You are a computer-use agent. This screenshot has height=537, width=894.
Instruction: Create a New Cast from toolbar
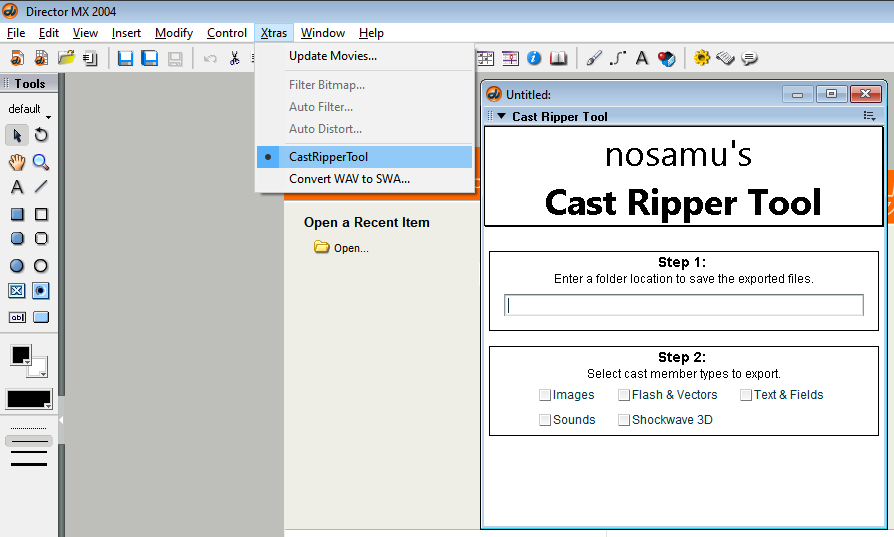(41, 58)
